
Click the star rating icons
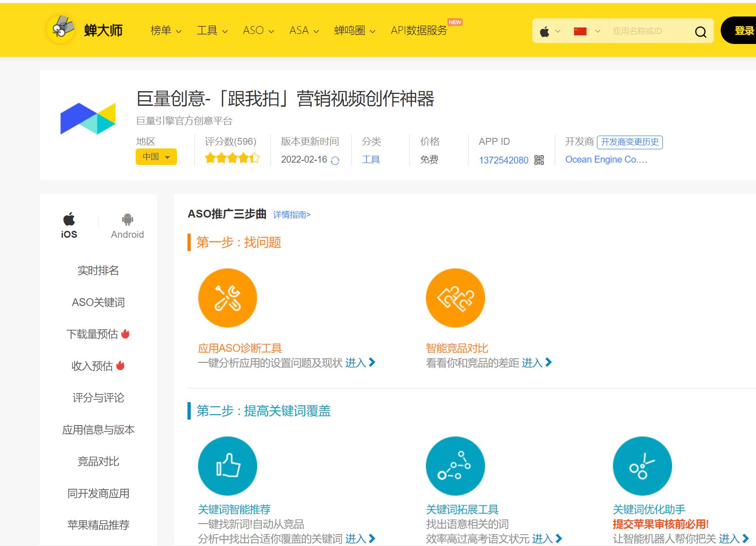pos(232,158)
